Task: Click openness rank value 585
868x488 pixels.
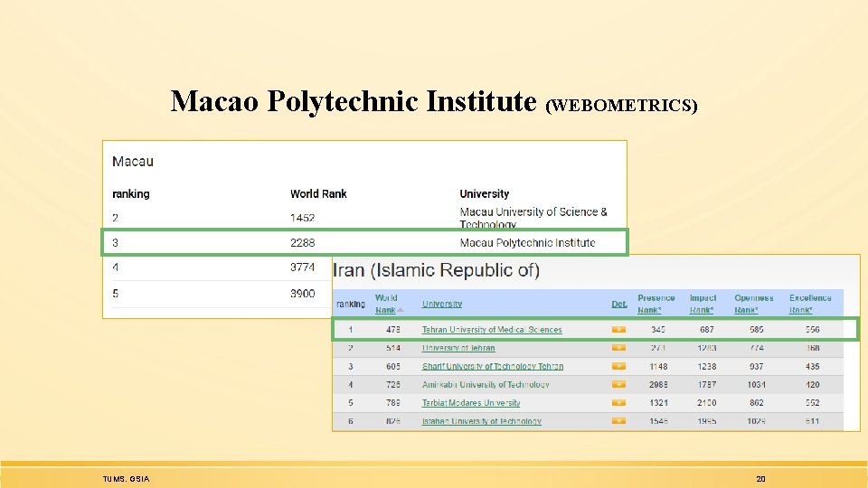Action: point(756,330)
